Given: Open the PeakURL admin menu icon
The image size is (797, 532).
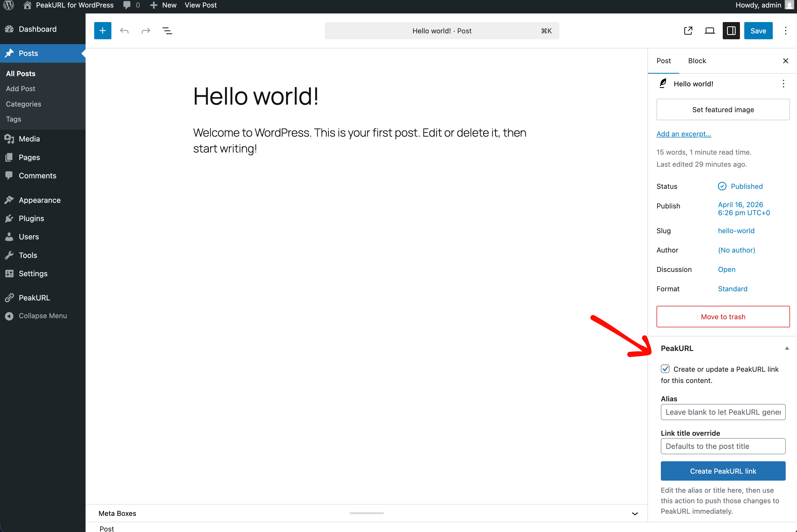Looking at the screenshot, I should pyautogui.click(x=9, y=297).
